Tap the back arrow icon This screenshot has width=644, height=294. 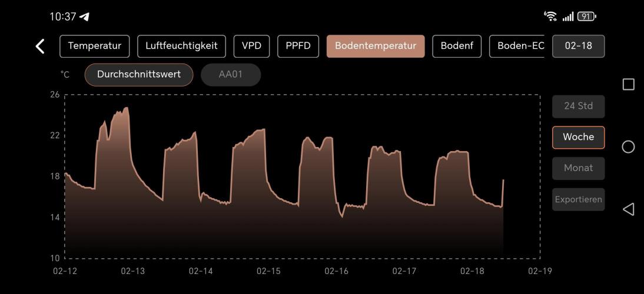[x=40, y=46]
